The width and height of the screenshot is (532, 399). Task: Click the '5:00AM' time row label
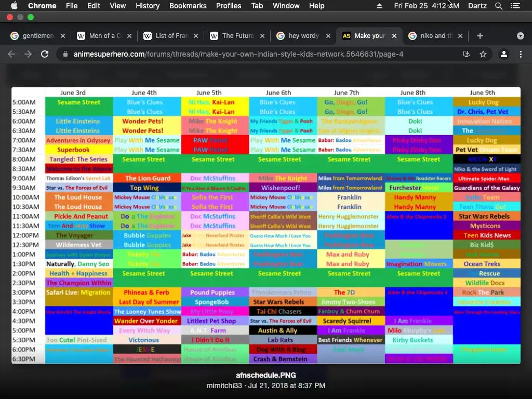24,102
